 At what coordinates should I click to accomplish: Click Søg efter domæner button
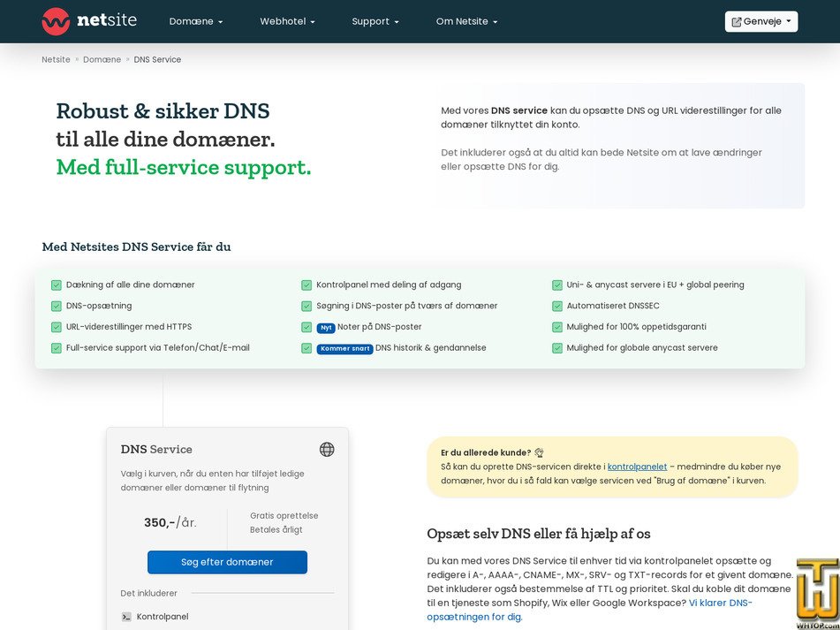(227, 562)
